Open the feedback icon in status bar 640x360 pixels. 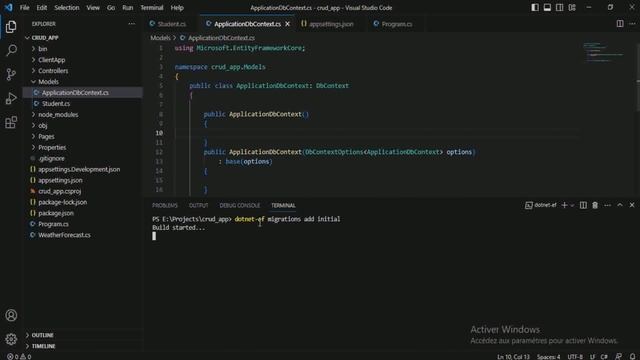(619, 356)
